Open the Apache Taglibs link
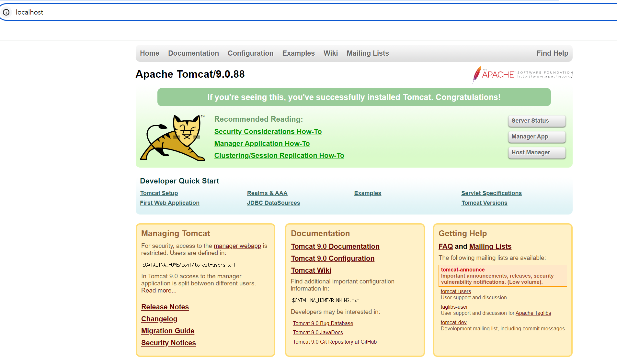 click(x=533, y=313)
